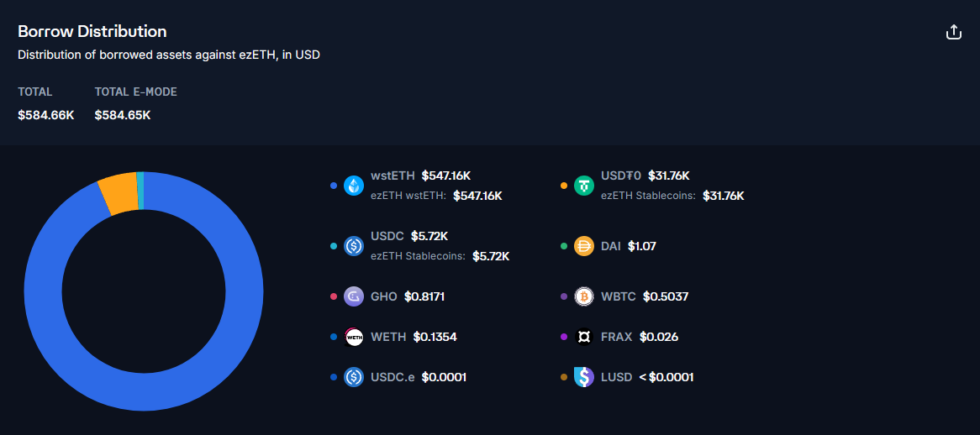
Task: Click the wstETH $547.16K legend label
Action: click(420, 176)
